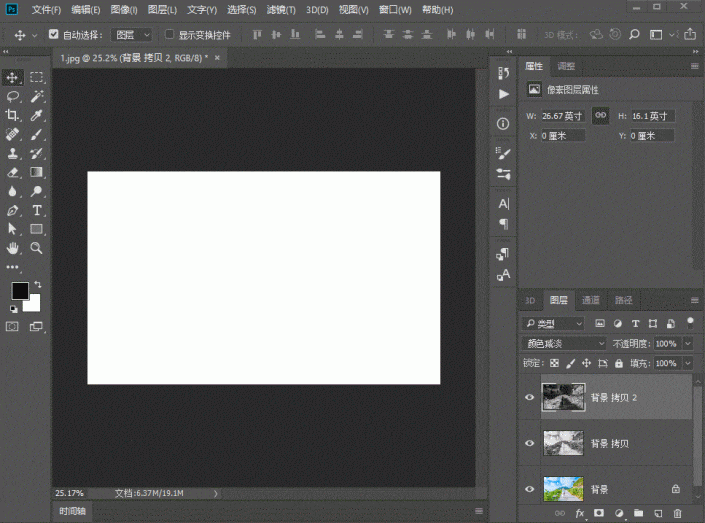The height and width of the screenshot is (523, 705).
Task: Switch to the 路径 tab
Action: [624, 300]
